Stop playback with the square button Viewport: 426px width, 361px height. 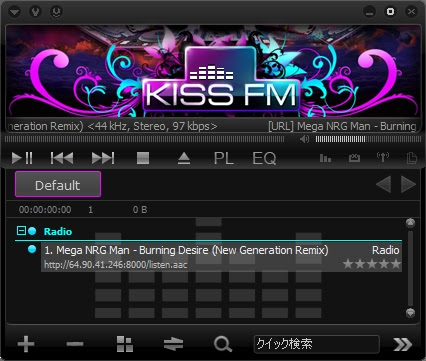[143, 158]
